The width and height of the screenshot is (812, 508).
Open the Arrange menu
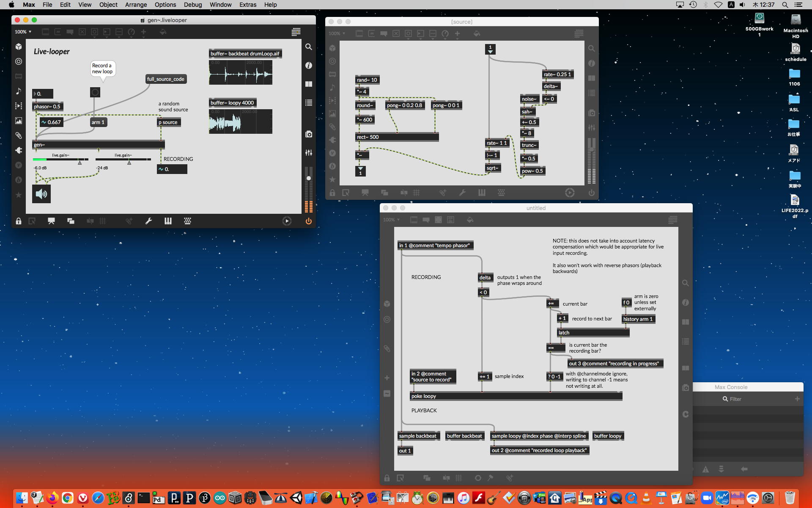[136, 5]
